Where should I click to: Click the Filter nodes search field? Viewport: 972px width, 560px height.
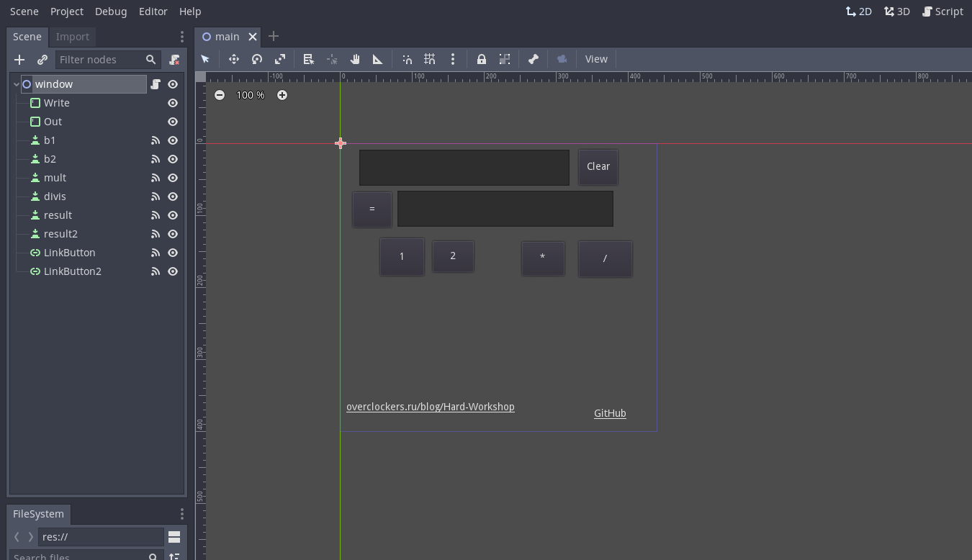(x=99, y=60)
